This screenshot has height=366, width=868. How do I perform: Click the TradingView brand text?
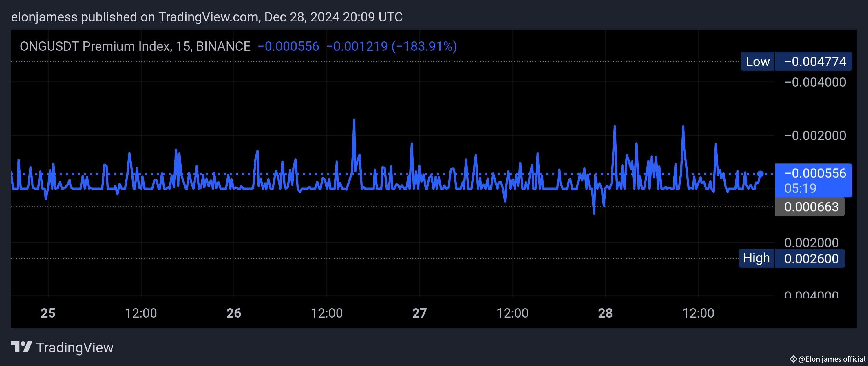[x=74, y=347]
